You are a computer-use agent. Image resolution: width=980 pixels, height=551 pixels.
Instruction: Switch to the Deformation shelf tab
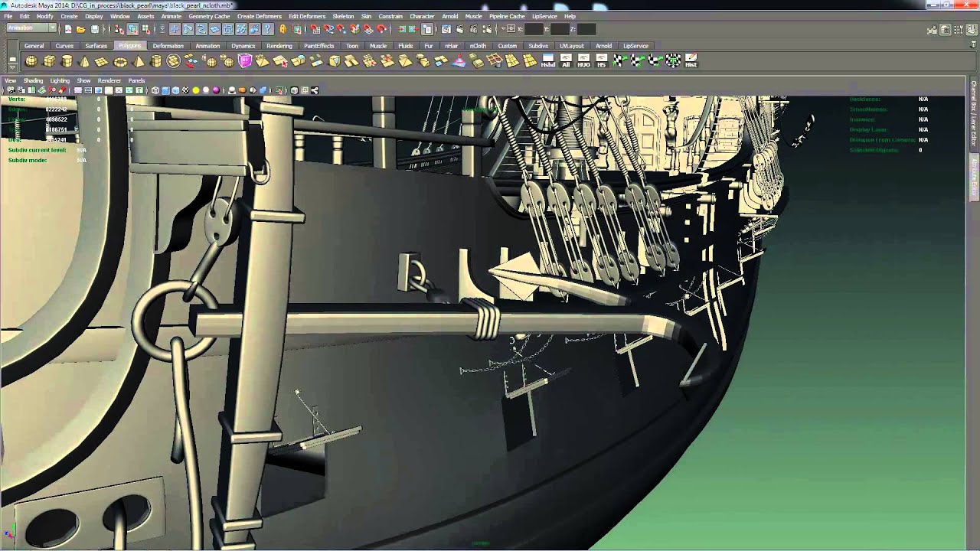168,46
